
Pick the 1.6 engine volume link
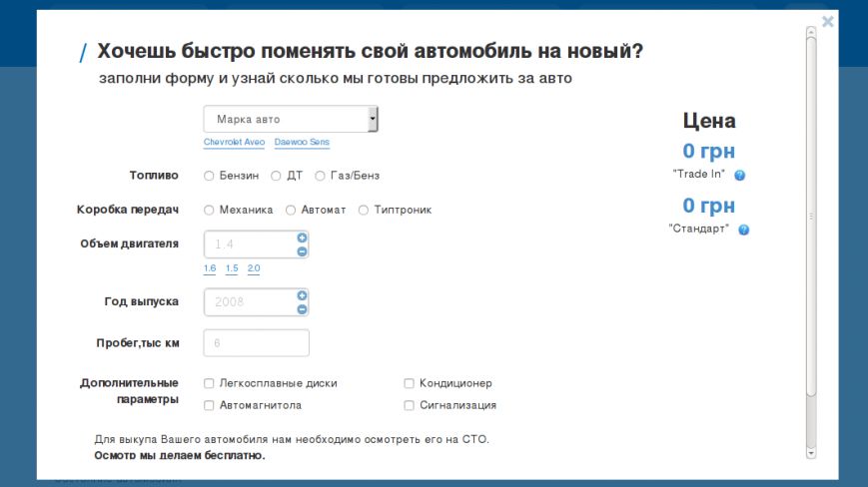(210, 268)
